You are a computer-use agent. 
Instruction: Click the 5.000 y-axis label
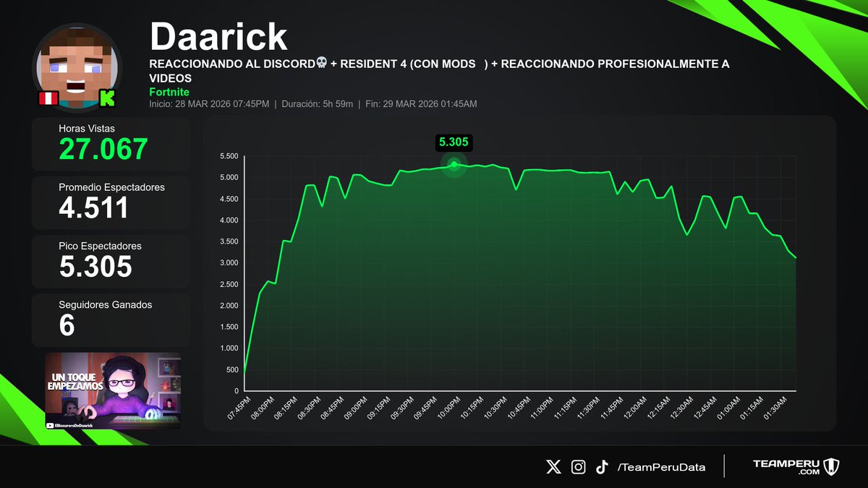pos(229,177)
